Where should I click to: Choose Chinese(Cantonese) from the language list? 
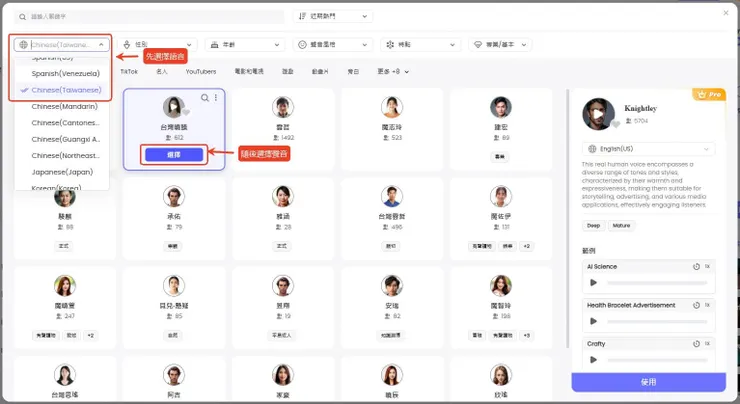pyautogui.click(x=62, y=123)
